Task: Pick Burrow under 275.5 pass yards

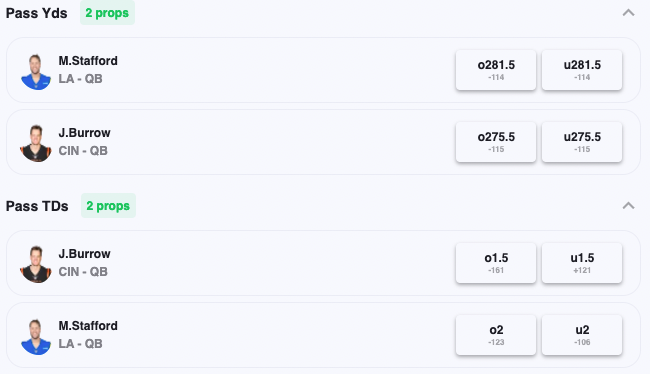Action: [x=582, y=142]
